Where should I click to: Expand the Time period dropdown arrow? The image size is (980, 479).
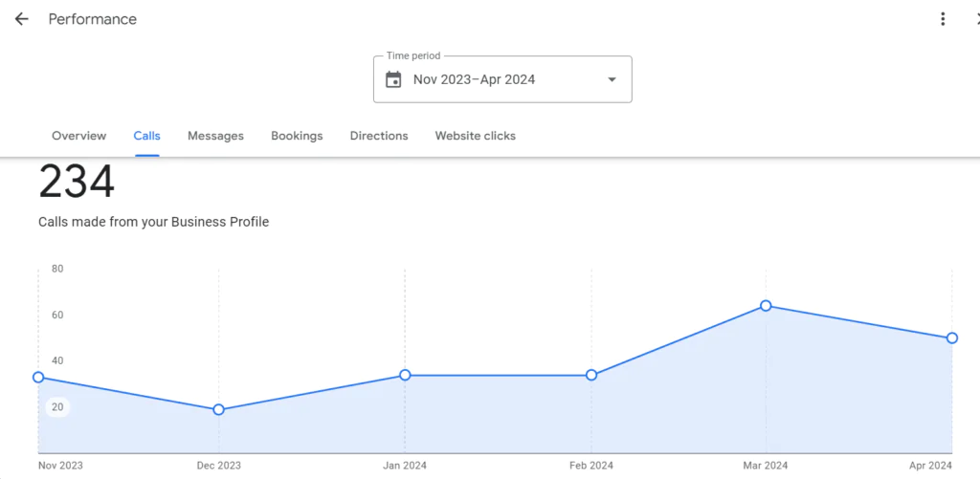(612, 79)
